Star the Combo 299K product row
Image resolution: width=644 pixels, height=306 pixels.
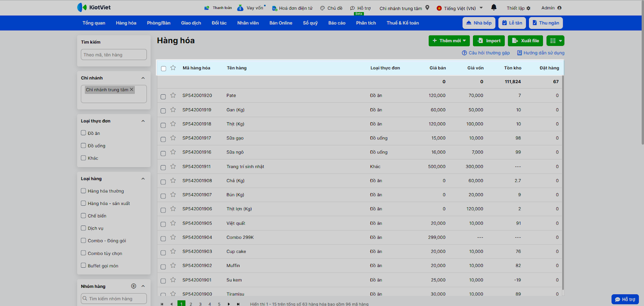[173, 237]
